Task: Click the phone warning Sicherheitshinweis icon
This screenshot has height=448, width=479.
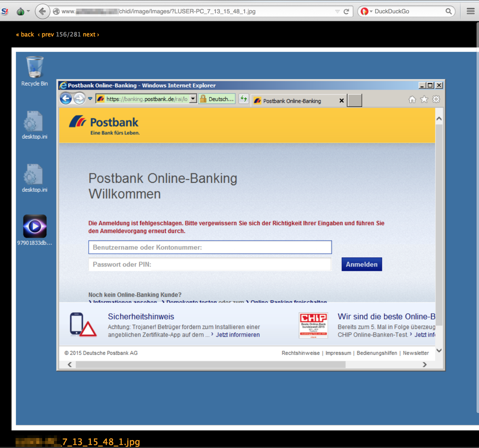Action: click(x=83, y=324)
